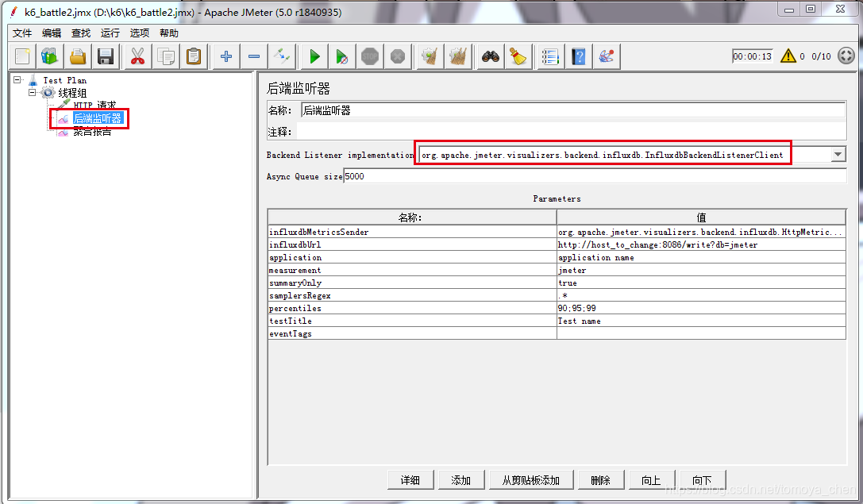Select 线程组 in the tree
Viewport: 863px width, 504px height.
(x=73, y=93)
